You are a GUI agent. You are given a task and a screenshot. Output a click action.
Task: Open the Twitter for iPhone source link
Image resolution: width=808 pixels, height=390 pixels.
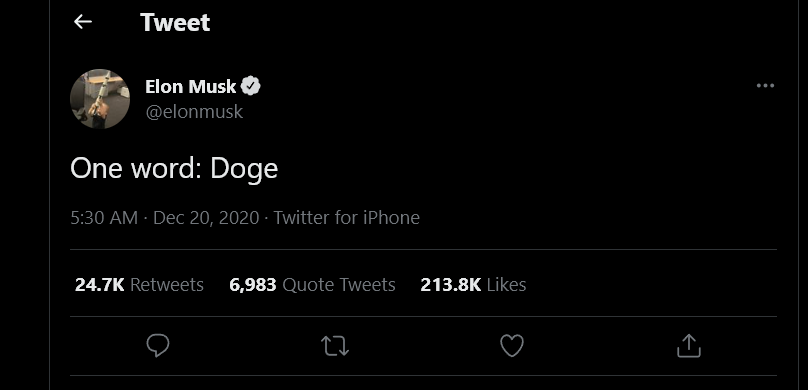tap(346, 217)
